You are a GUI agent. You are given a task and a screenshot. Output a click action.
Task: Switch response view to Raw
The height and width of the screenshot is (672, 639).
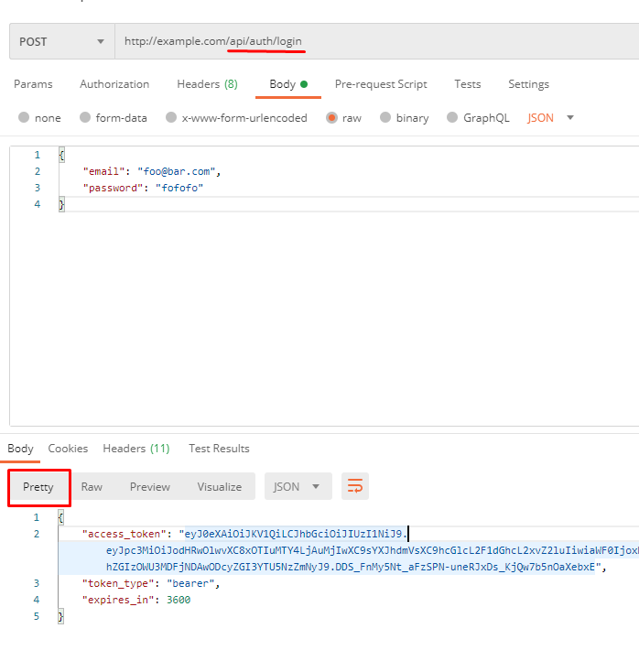(x=92, y=487)
